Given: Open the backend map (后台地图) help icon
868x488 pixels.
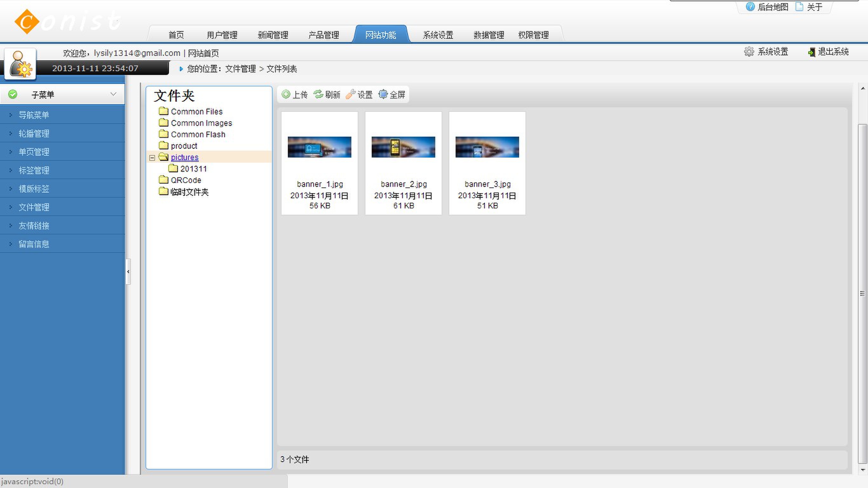Looking at the screenshot, I should 750,7.
